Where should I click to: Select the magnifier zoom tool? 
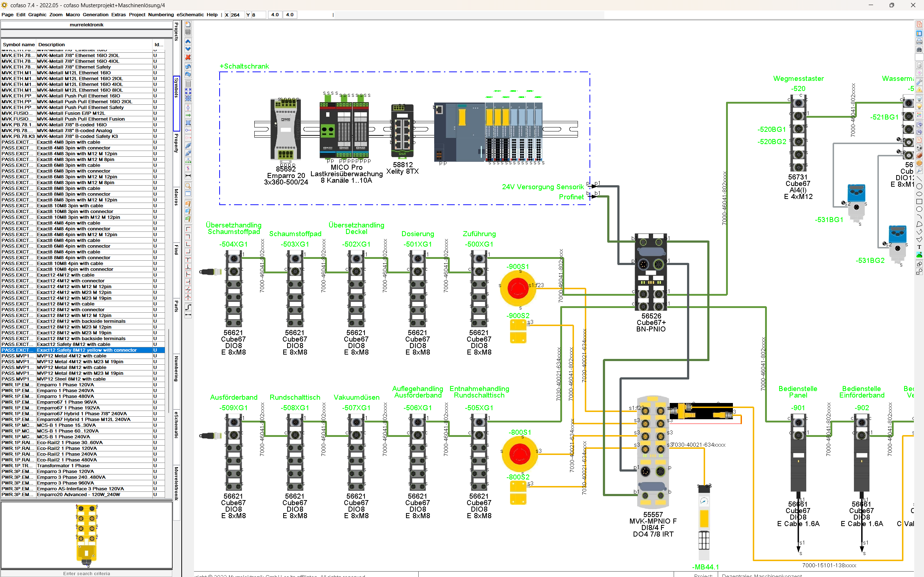(x=188, y=186)
